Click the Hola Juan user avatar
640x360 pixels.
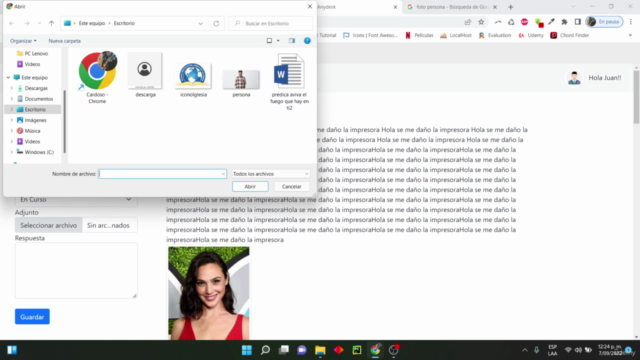click(x=574, y=78)
